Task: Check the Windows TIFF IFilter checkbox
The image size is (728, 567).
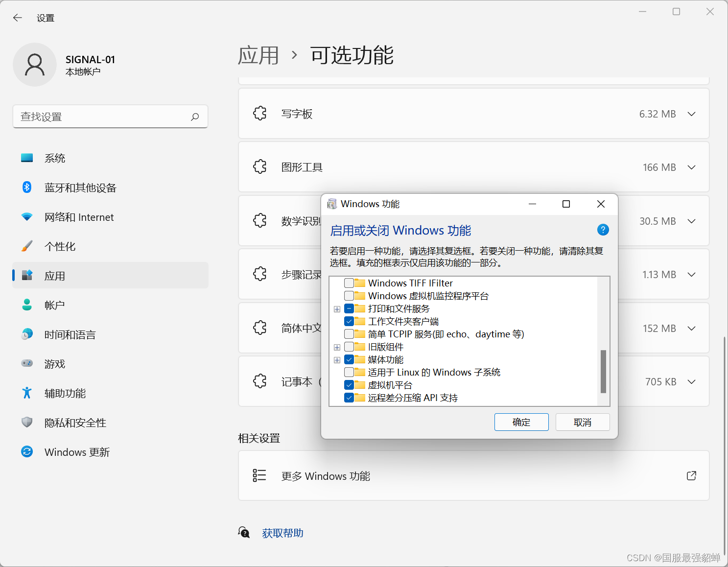Action: coord(349,283)
